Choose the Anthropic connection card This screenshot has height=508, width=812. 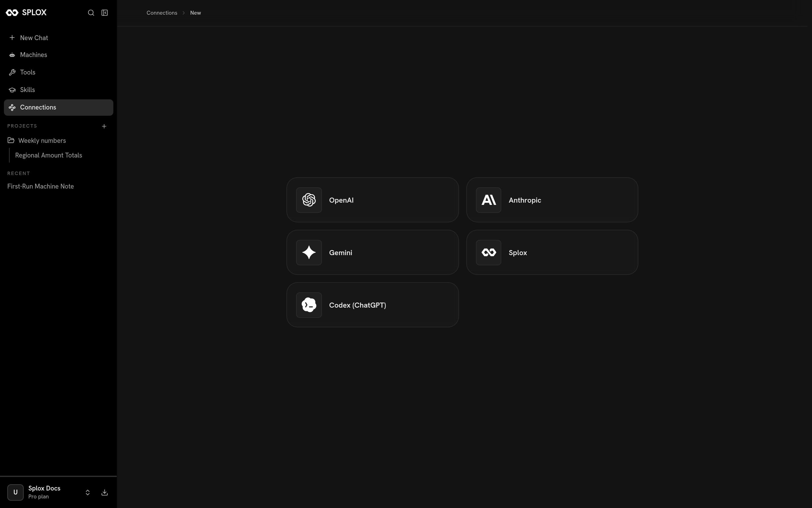click(x=552, y=200)
